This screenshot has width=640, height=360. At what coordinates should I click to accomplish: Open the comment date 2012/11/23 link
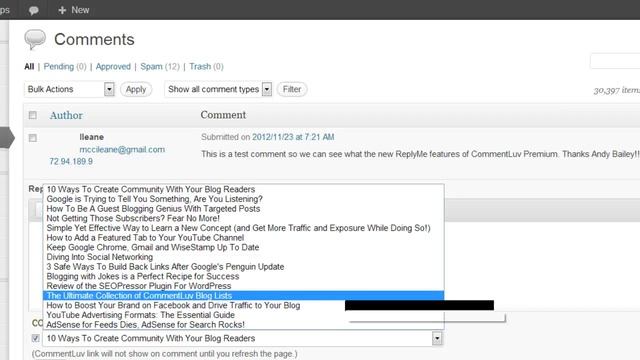click(x=293, y=137)
